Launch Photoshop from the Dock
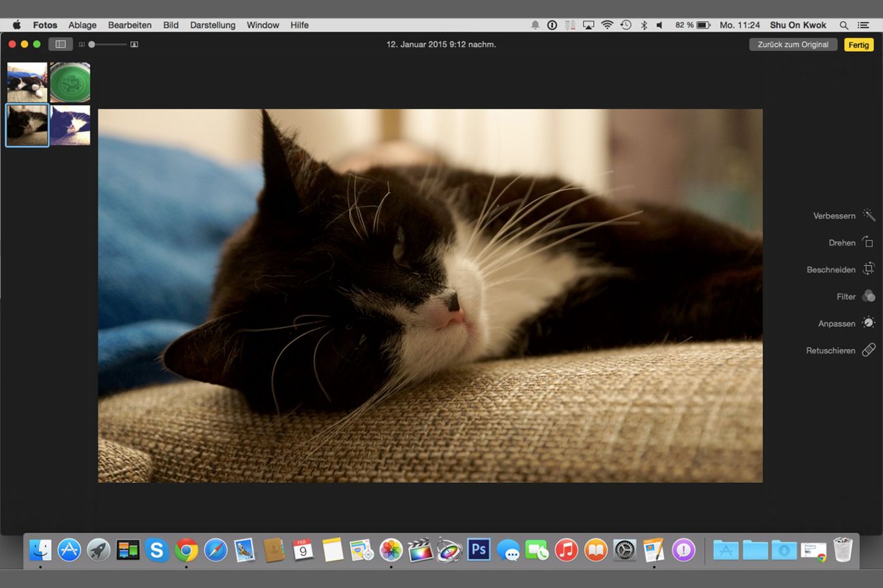The image size is (883, 588). click(479, 549)
